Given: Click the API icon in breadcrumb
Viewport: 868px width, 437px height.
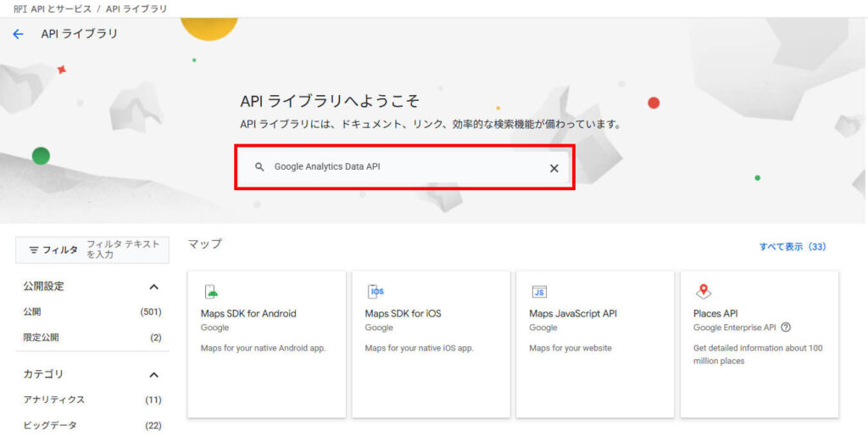Looking at the screenshot, I should pos(21,8).
